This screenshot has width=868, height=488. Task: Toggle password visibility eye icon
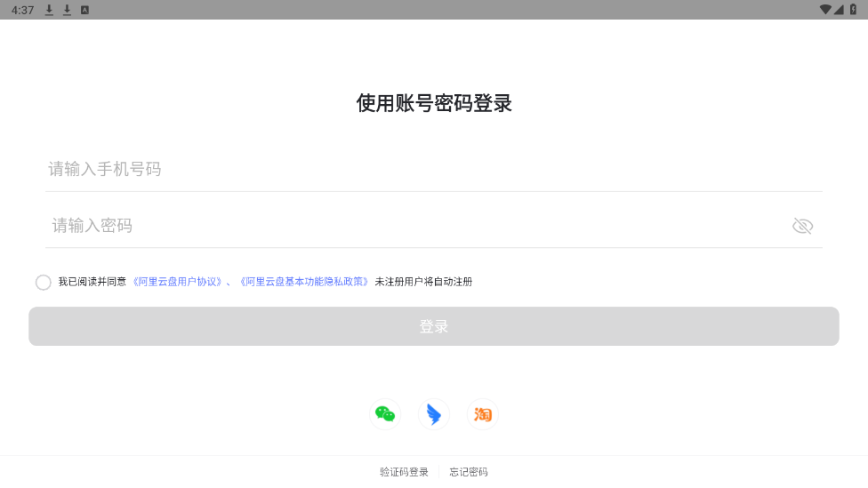pos(802,226)
